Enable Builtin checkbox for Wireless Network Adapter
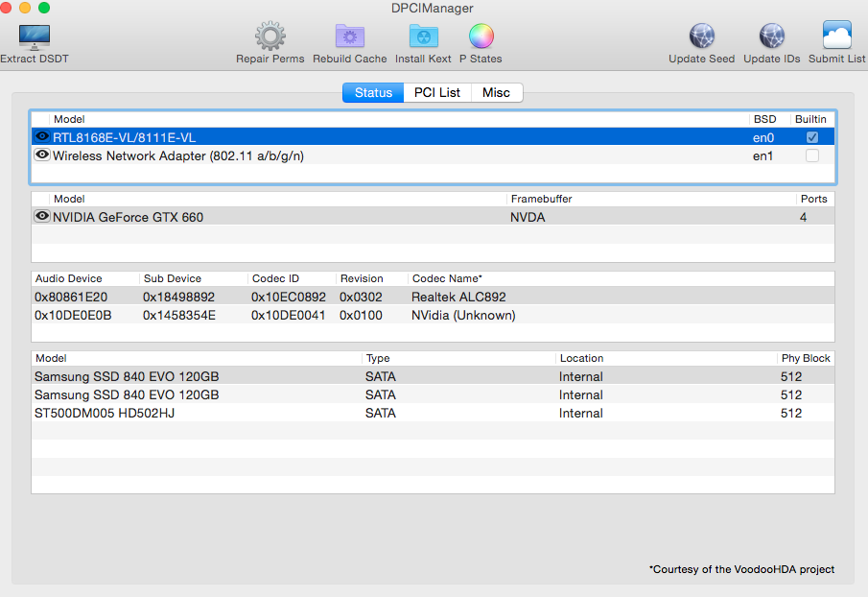 point(812,155)
